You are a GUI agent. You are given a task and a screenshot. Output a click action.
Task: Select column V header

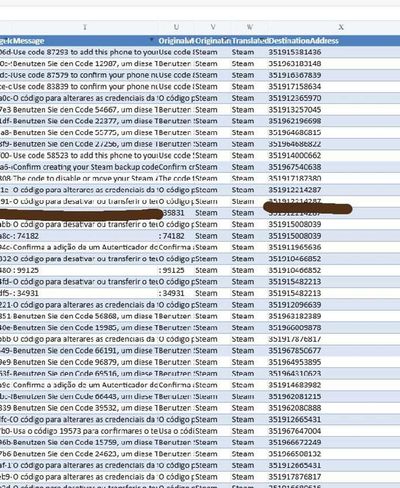pos(213,27)
